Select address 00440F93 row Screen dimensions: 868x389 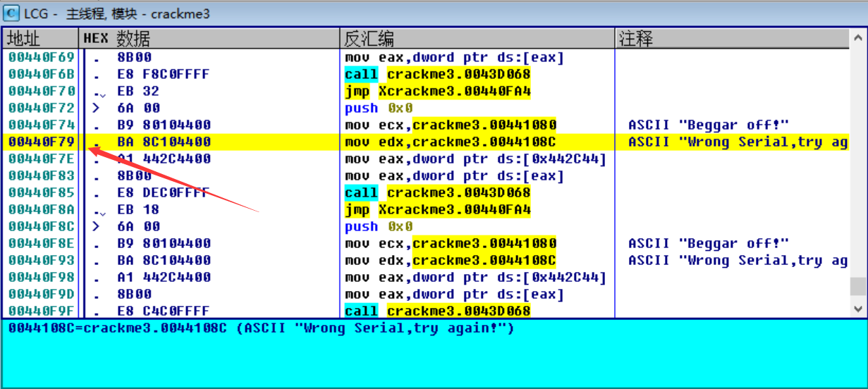tap(41, 260)
